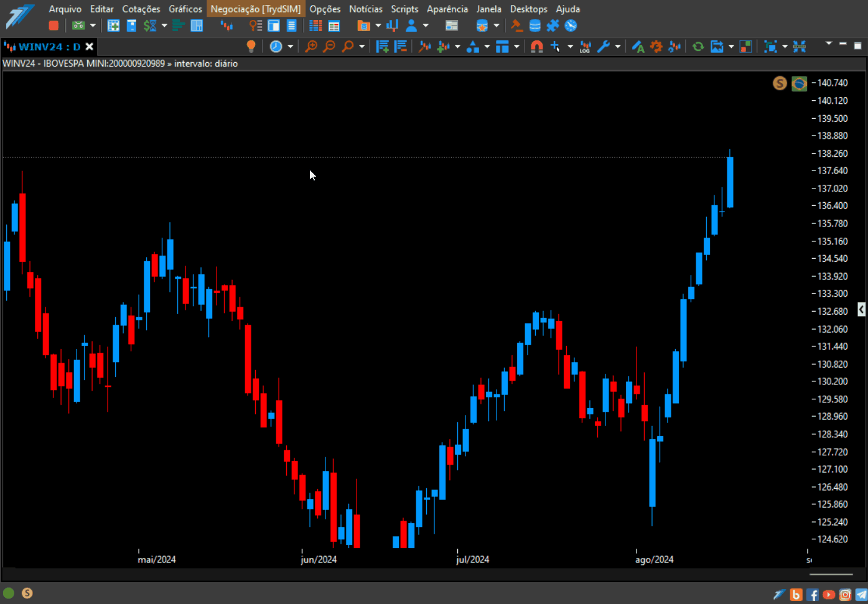Image resolution: width=868 pixels, height=604 pixels.
Task: Click the LOG scale candlestick icon
Action: pyautogui.click(x=585, y=46)
